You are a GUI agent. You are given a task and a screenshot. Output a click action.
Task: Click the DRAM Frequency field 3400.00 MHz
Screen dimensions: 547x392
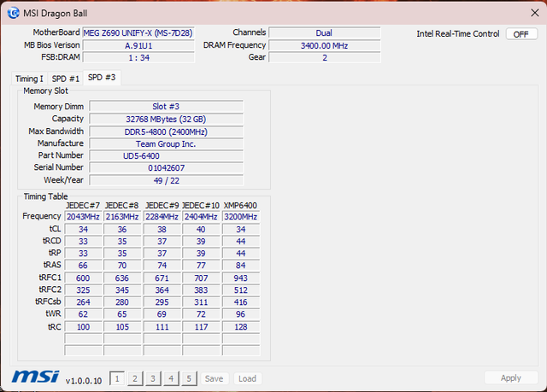click(325, 45)
